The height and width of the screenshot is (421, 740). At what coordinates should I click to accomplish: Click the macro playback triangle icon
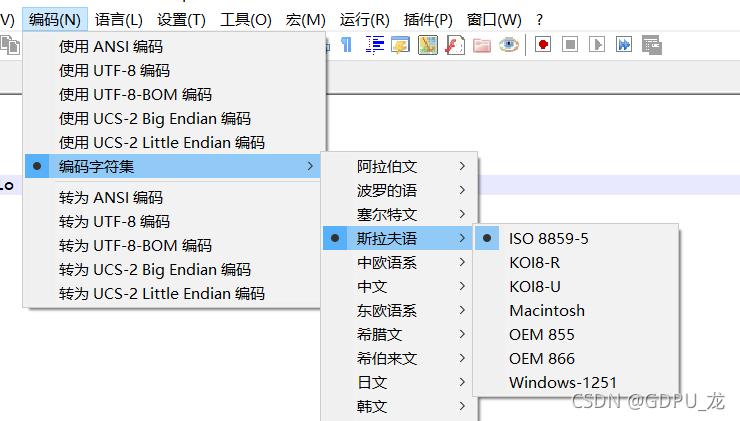click(x=597, y=45)
